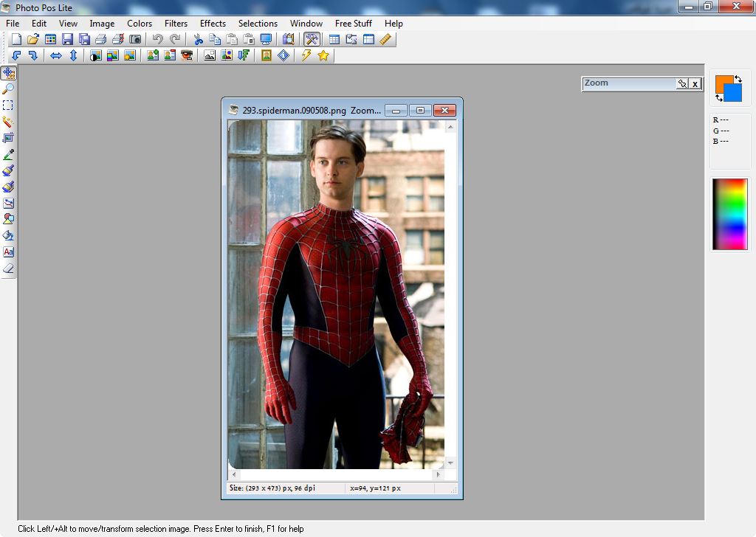Open a file using the folder icon
Image resolution: width=756 pixels, height=537 pixels.
33,40
